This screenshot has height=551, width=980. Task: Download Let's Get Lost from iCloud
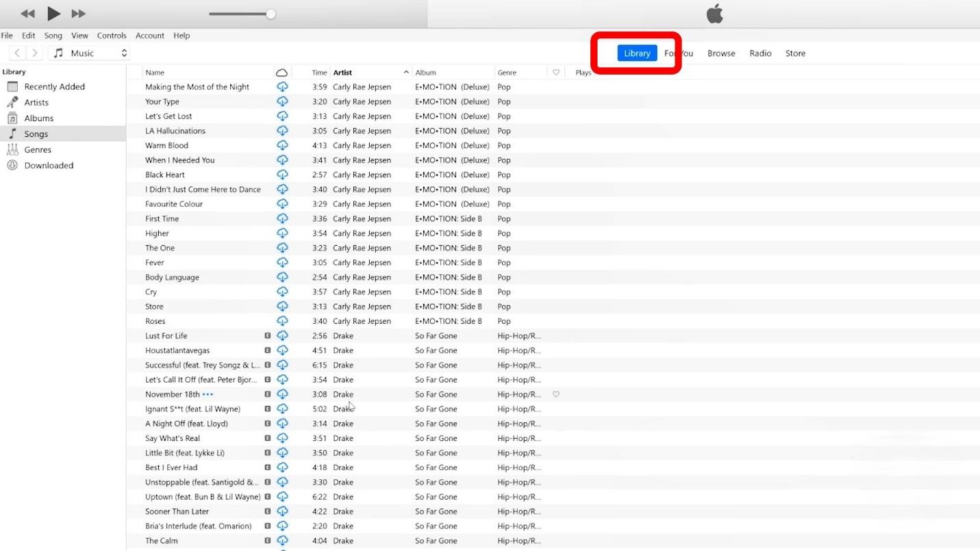click(x=282, y=116)
